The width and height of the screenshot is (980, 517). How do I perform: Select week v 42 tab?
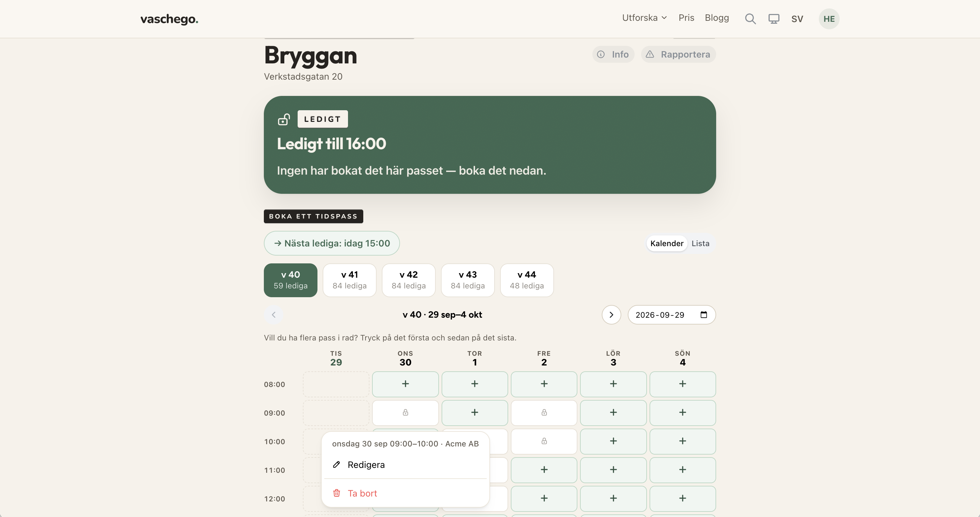pyautogui.click(x=408, y=280)
